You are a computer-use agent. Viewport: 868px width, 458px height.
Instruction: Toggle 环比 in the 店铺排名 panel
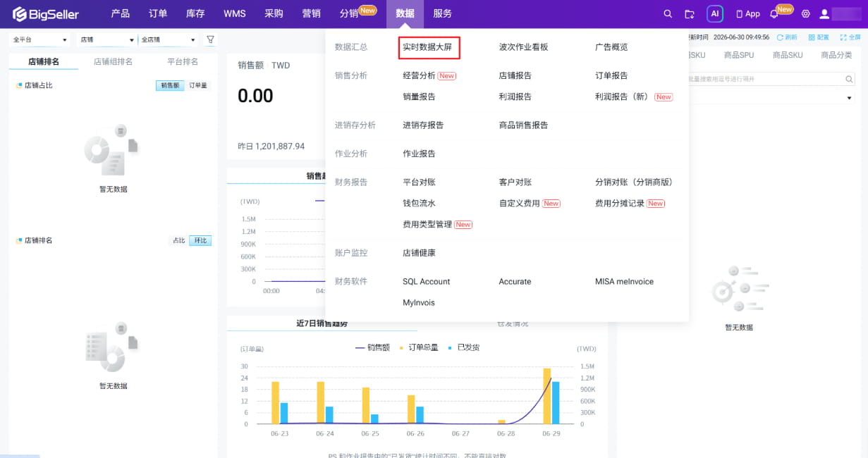[x=200, y=240]
